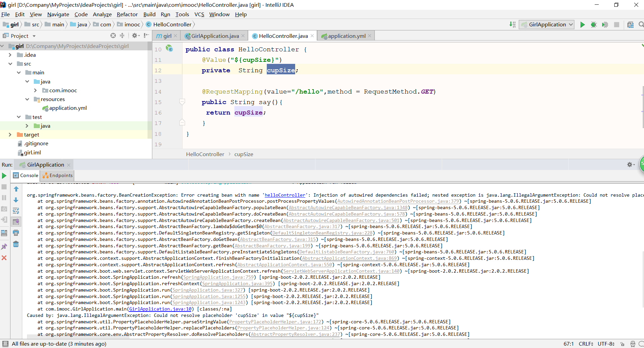Open the PropertyPlaceholderHelper.java:172 link
Image resolution: width=644 pixels, height=348 pixels.
click(x=275, y=322)
